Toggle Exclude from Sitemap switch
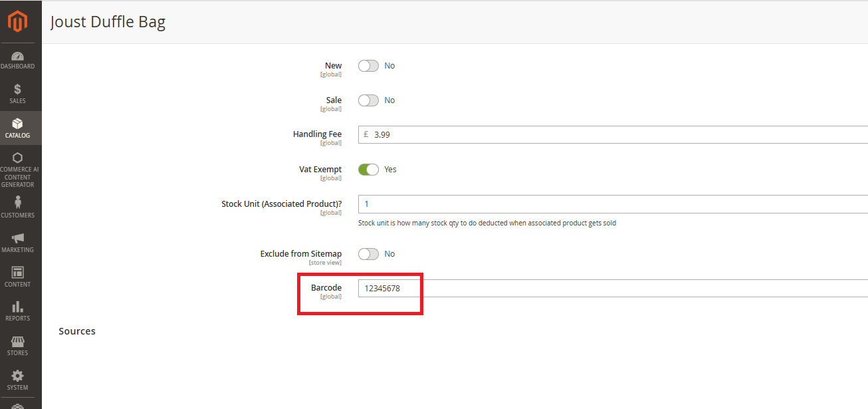Image resolution: width=868 pixels, height=409 pixels. coord(368,254)
